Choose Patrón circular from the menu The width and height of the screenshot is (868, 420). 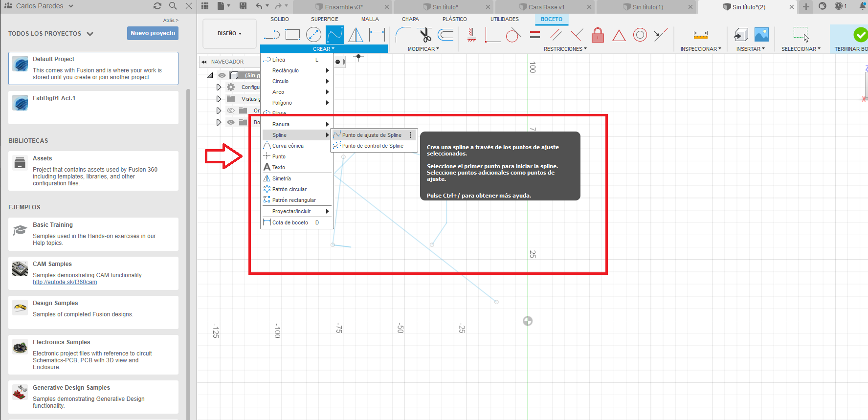point(297,189)
